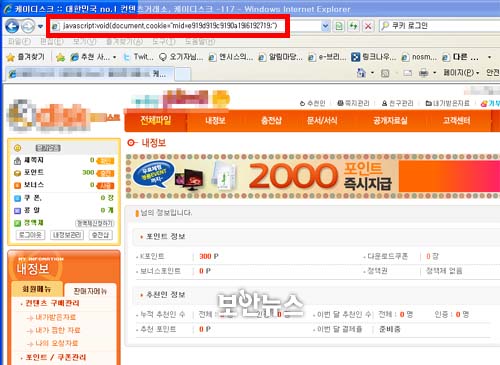Viewport: 500px width, 365px height.
Task: Open the 편집(E) menu
Action: click(52, 42)
